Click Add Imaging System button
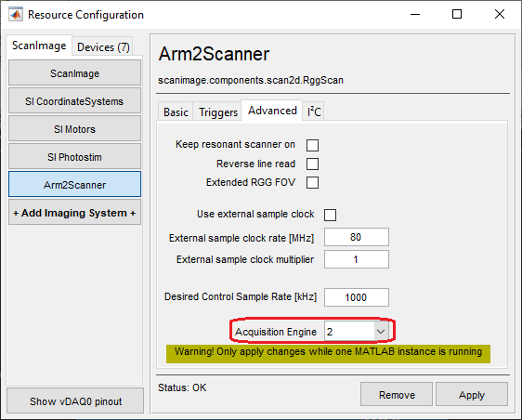522x420 pixels. coord(74,213)
